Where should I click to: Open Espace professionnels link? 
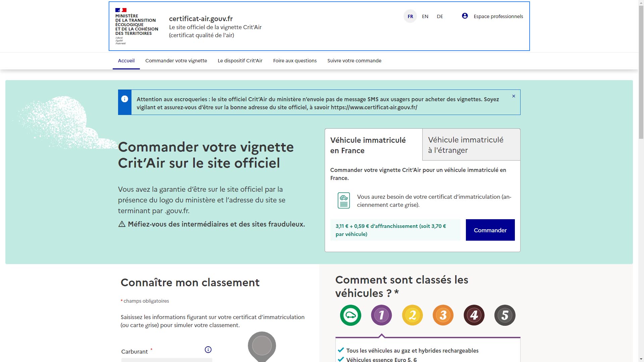coord(498,16)
